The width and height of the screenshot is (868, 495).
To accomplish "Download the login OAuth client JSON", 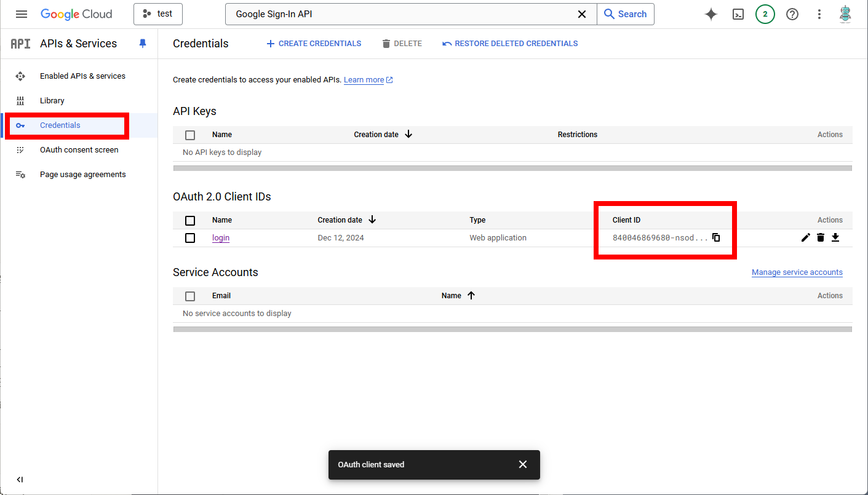I will [x=835, y=237].
